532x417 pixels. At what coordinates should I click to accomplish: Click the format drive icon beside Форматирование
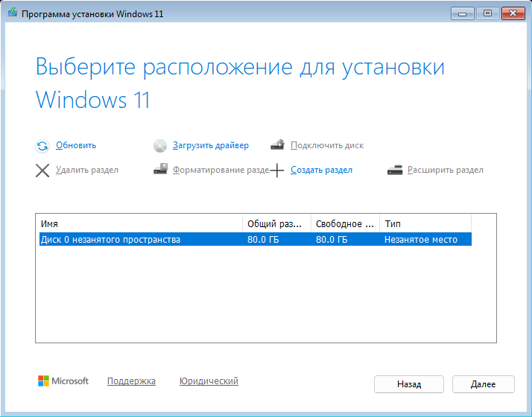pyautogui.click(x=160, y=169)
